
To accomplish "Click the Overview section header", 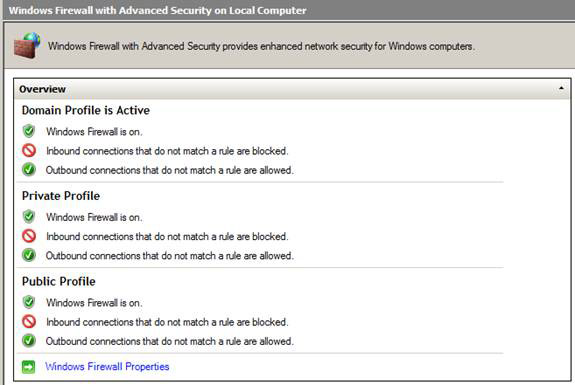I will coord(292,89).
